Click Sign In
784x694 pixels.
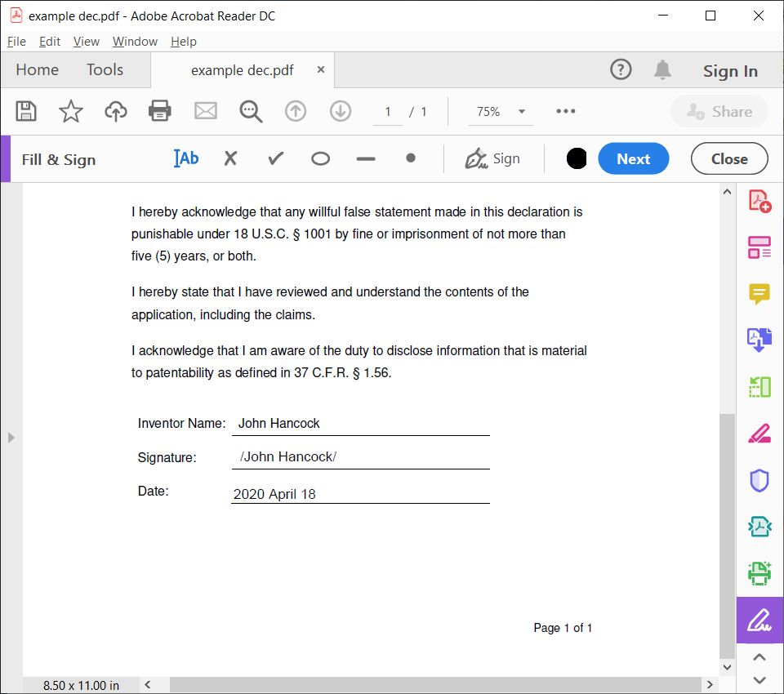[730, 71]
